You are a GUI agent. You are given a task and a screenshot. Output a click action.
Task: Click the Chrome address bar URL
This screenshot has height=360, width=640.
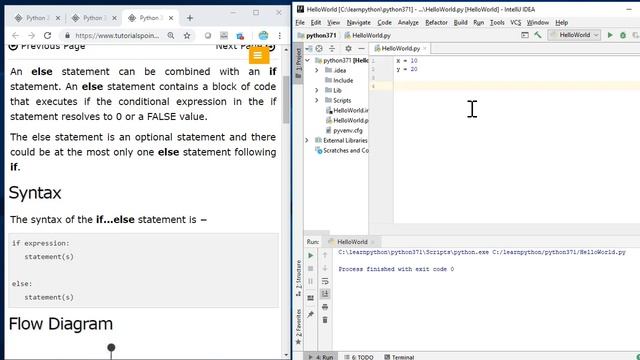click(x=117, y=36)
